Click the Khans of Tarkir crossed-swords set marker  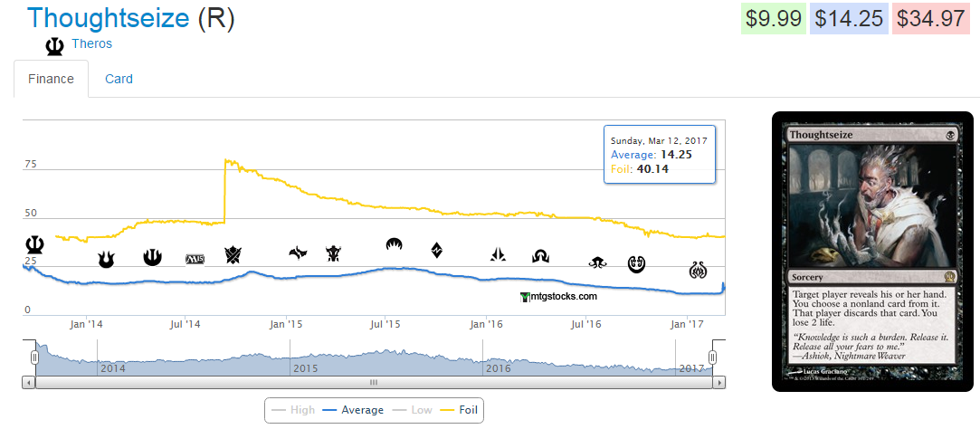click(233, 254)
